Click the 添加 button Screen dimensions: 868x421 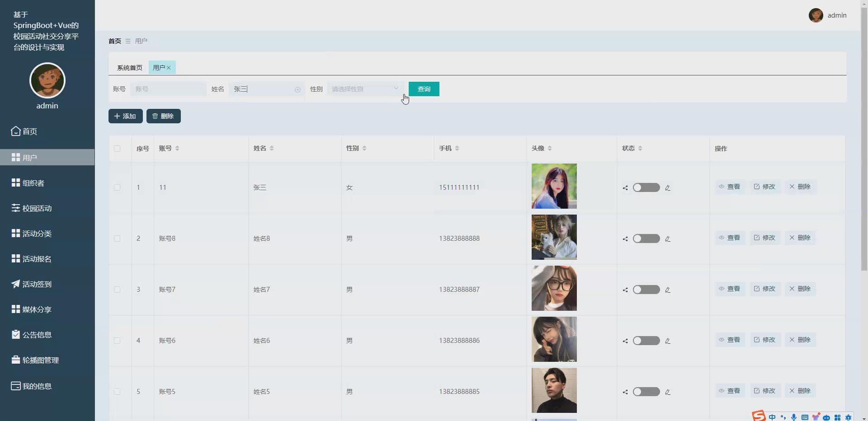coord(126,116)
